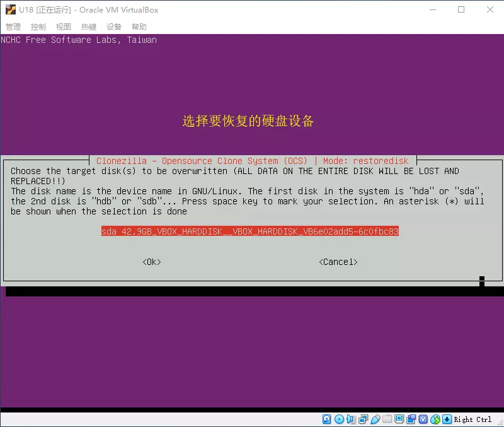The height and width of the screenshot is (427, 504).
Task: Close the U18 VirtualBox window
Action: 490,9
